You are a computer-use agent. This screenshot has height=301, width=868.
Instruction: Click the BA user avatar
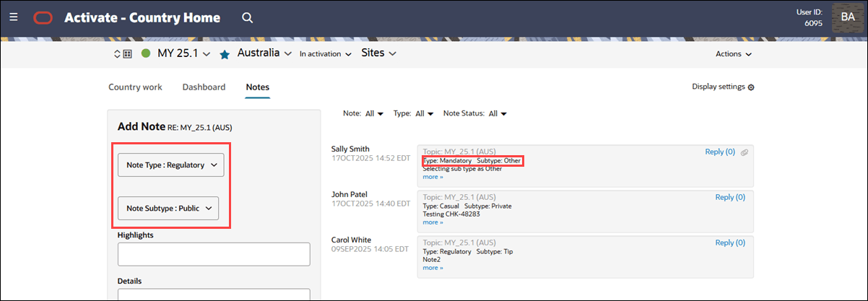(848, 17)
